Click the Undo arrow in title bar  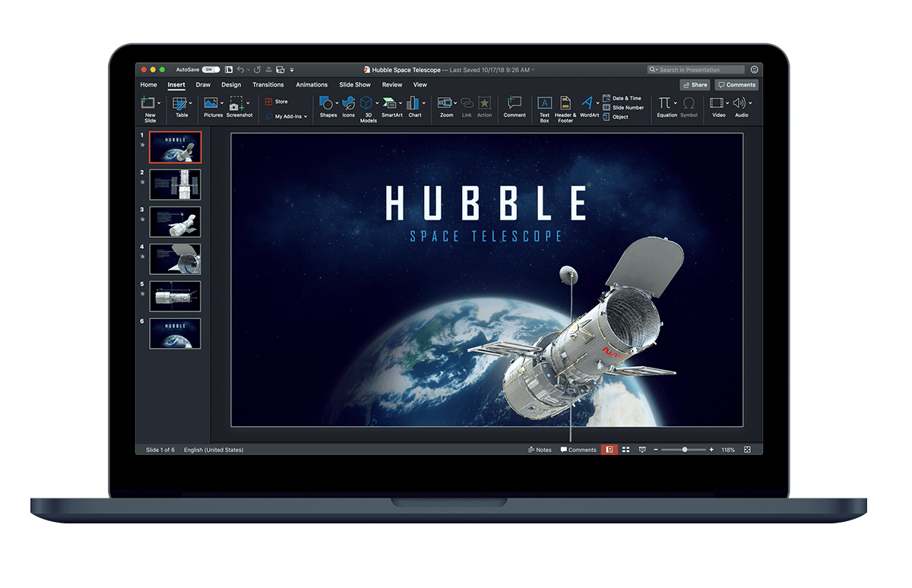click(240, 70)
